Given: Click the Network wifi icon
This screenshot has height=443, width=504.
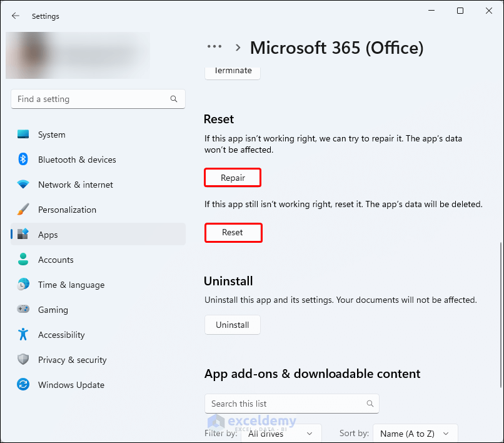Looking at the screenshot, I should [x=23, y=185].
